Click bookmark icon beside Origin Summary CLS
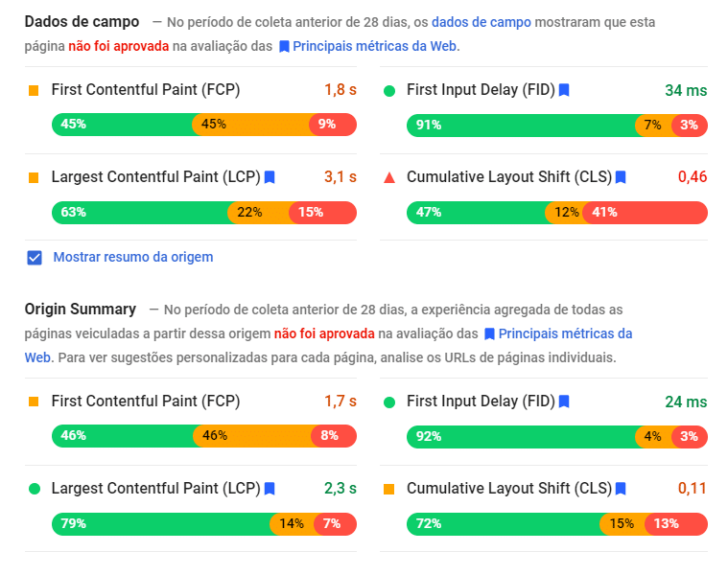Image resolution: width=728 pixels, height=575 pixels. point(621,489)
